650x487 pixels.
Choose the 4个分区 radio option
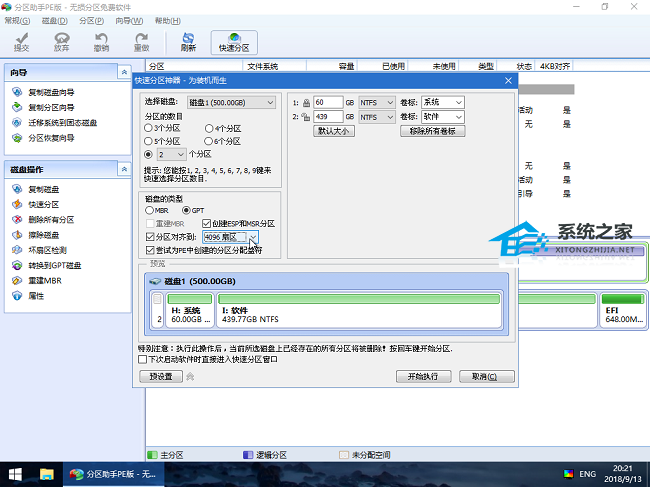tap(208, 129)
